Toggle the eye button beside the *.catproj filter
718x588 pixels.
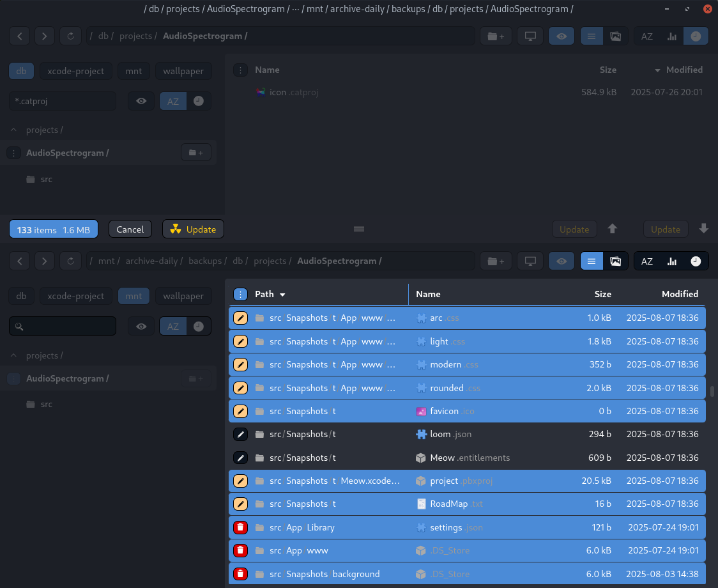(141, 101)
